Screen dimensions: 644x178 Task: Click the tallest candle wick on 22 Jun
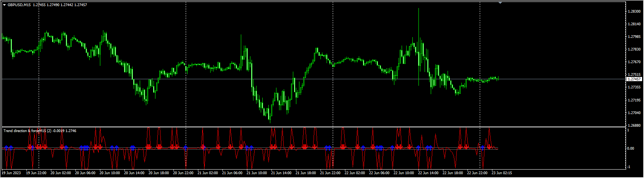(x=418, y=23)
